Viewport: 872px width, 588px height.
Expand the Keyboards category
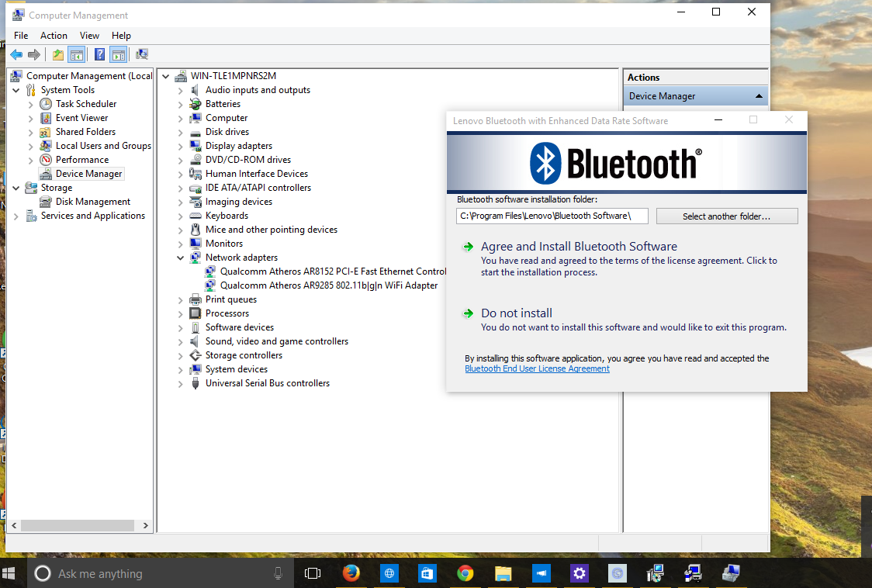[180, 216]
